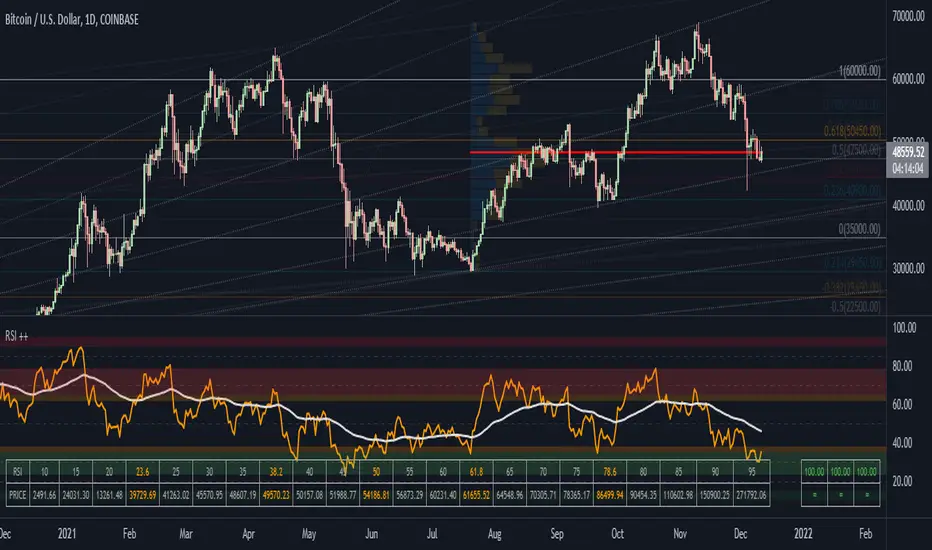Screen dimensions: 932x550
Task: Click the price cell 49570.23
Action: pos(276,495)
